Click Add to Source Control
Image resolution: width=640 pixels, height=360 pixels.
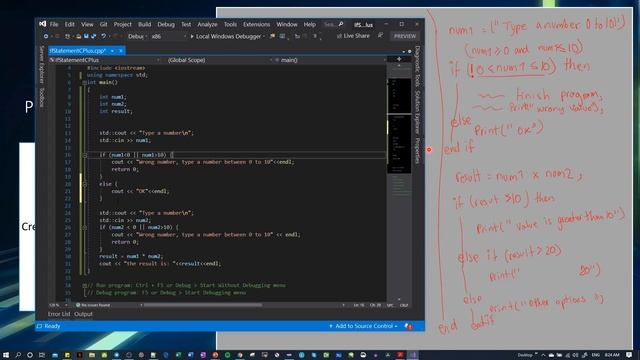(x=363, y=326)
